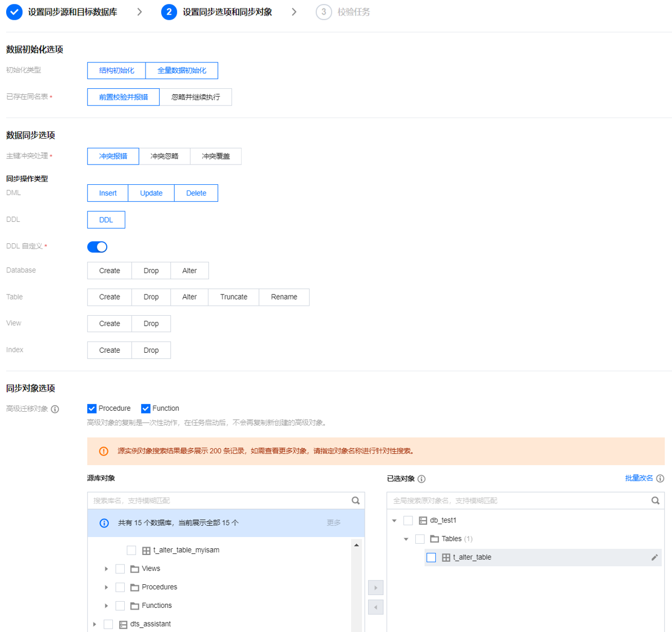The width and height of the screenshot is (672, 632).
Task: Click the Functions folder icon
Action: coord(135,606)
